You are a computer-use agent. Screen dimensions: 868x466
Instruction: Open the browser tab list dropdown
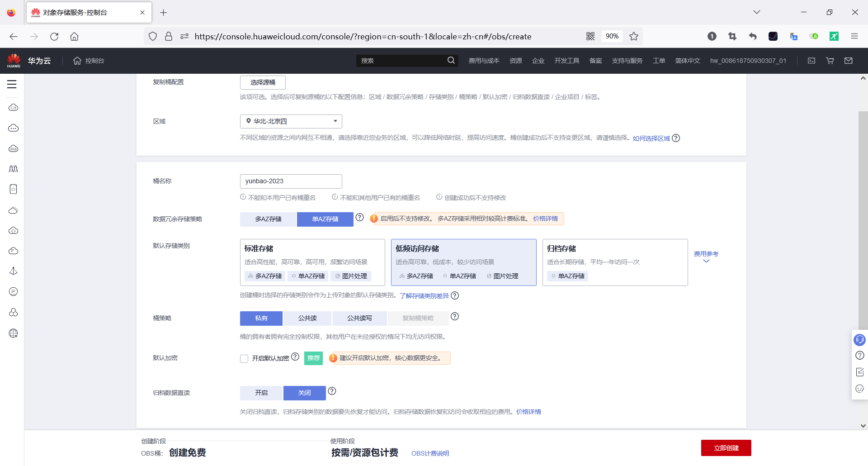756,12
